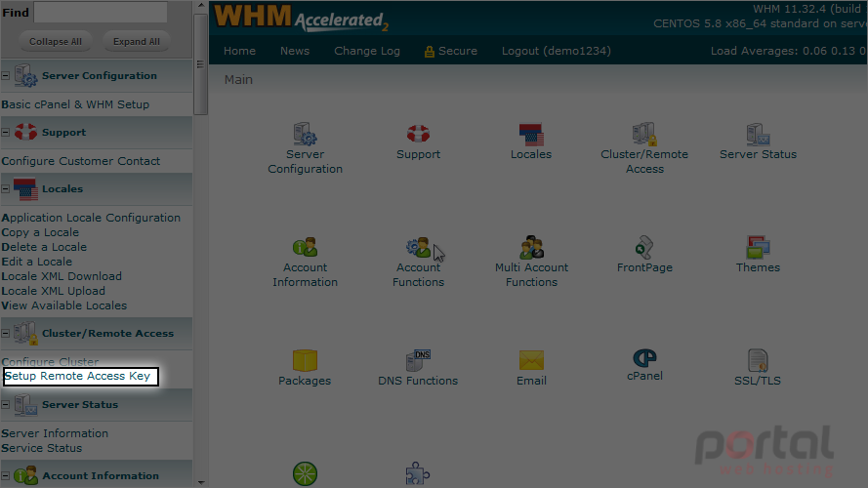This screenshot has width=868, height=488.
Task: Click the Account Information sidebar icon
Action: 25,475
